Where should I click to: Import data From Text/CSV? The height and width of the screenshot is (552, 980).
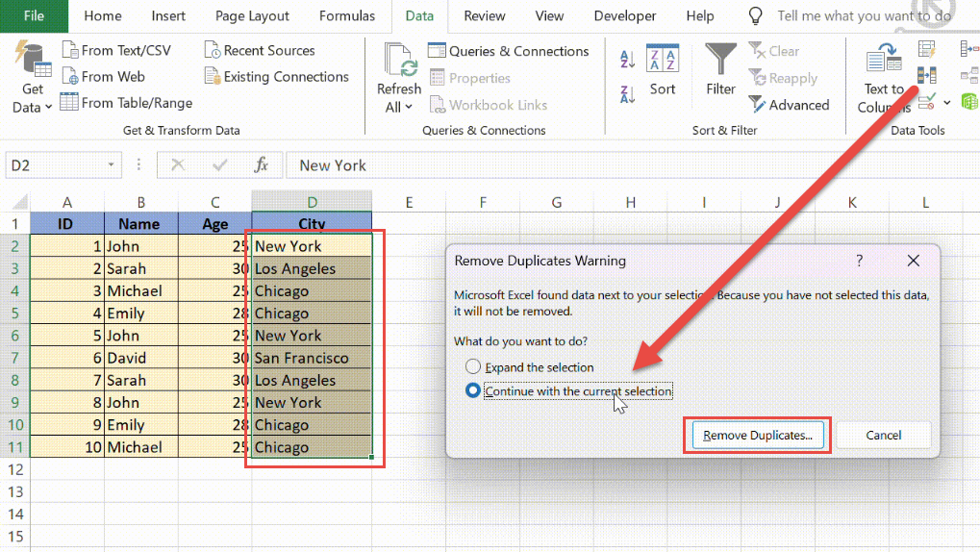click(x=117, y=50)
